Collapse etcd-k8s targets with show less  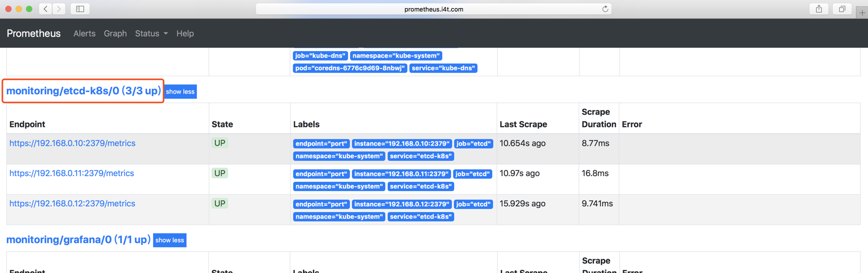coord(180,92)
